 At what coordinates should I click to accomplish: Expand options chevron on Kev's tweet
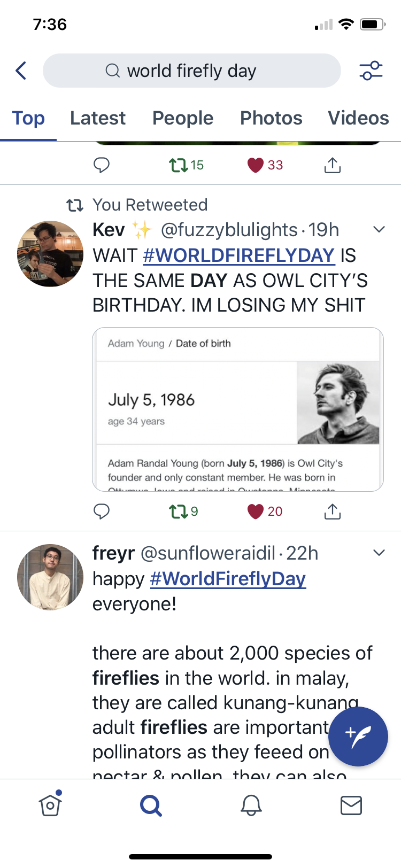379,230
